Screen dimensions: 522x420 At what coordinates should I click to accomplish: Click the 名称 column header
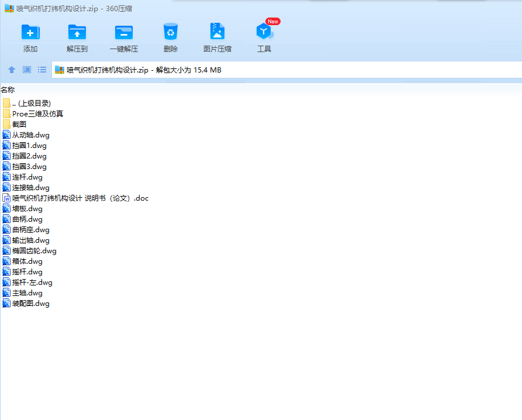[x=8, y=89]
